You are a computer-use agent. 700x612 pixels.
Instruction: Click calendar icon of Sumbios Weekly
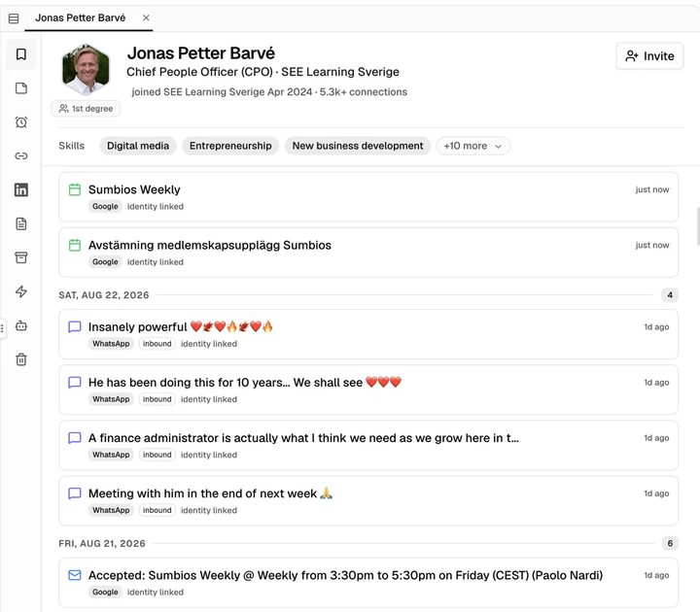75,189
